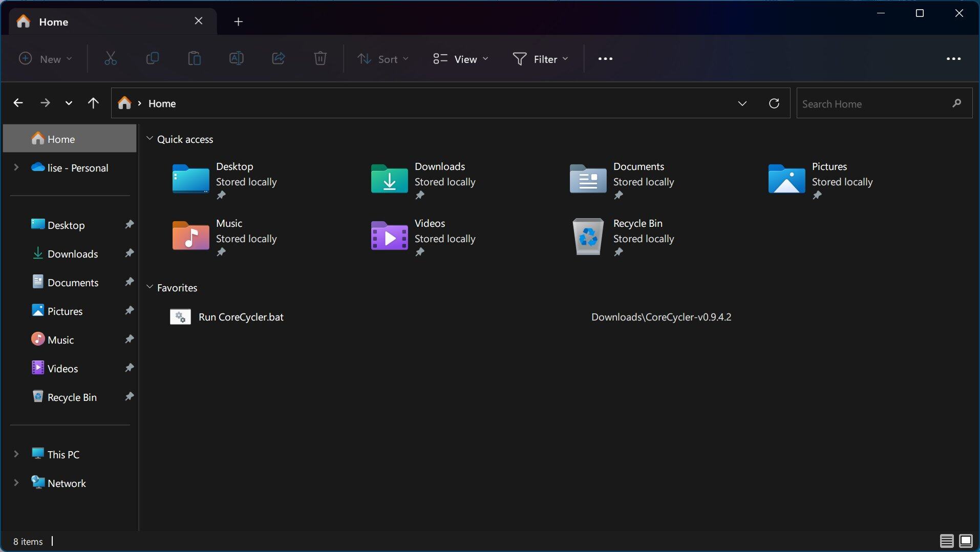Switch to details view icon in status bar
980x552 pixels.
[x=947, y=541]
